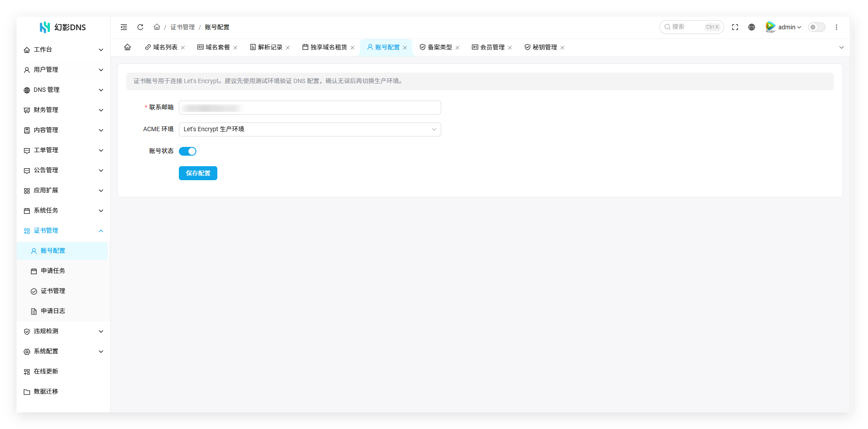Click the 保存配置 button
Viewport: 868px width, 429px height.
click(198, 173)
